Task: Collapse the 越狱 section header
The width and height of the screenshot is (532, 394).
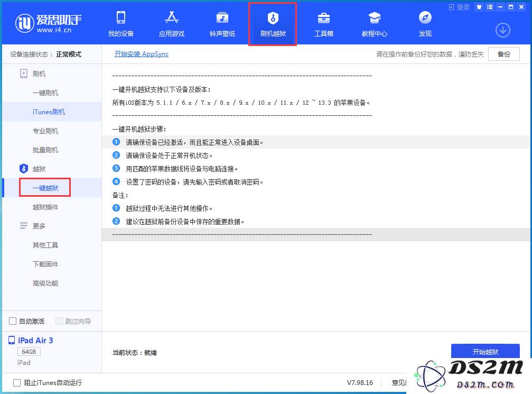Action: (x=39, y=169)
